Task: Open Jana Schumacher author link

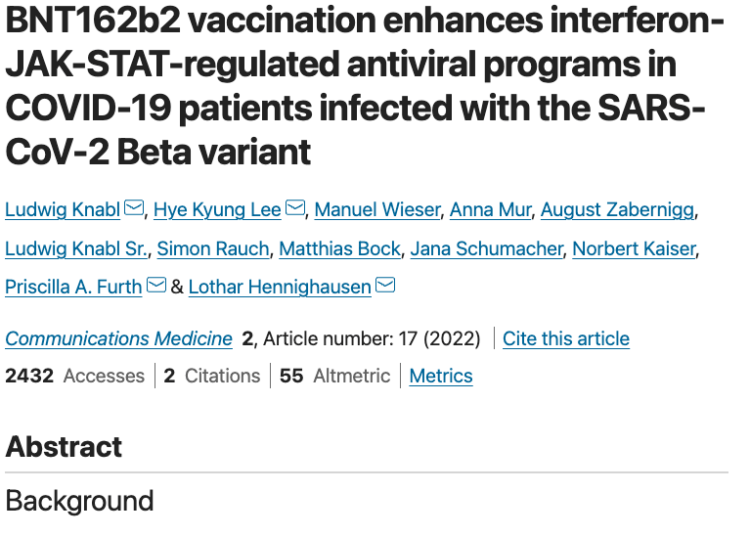Action: click(486, 249)
